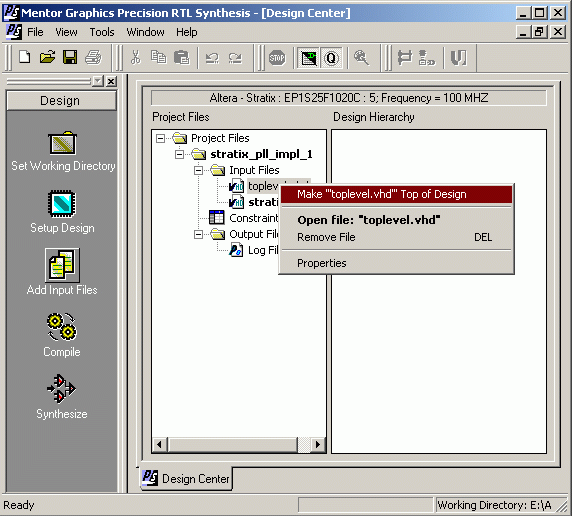
Task: Click the New file toolbar icon
Action: click(x=24, y=57)
